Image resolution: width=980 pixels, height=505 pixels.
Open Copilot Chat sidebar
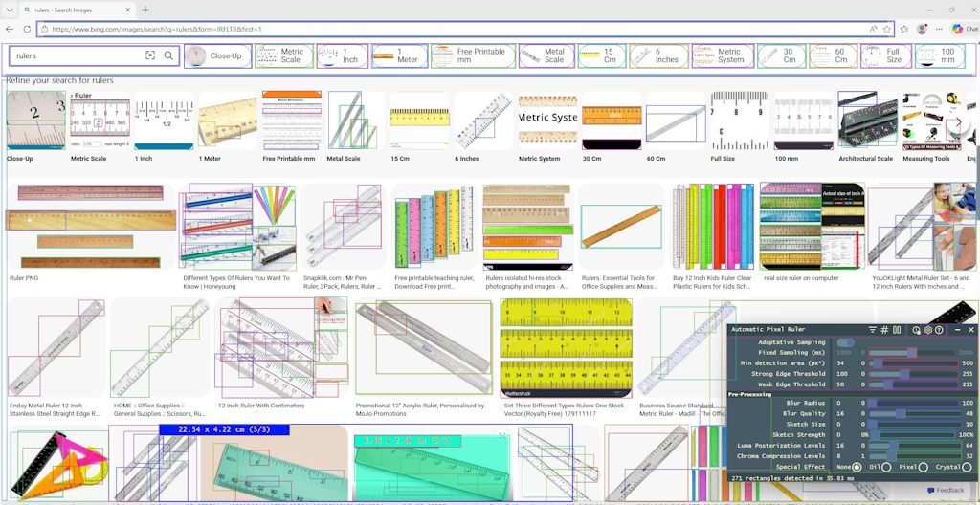point(965,30)
